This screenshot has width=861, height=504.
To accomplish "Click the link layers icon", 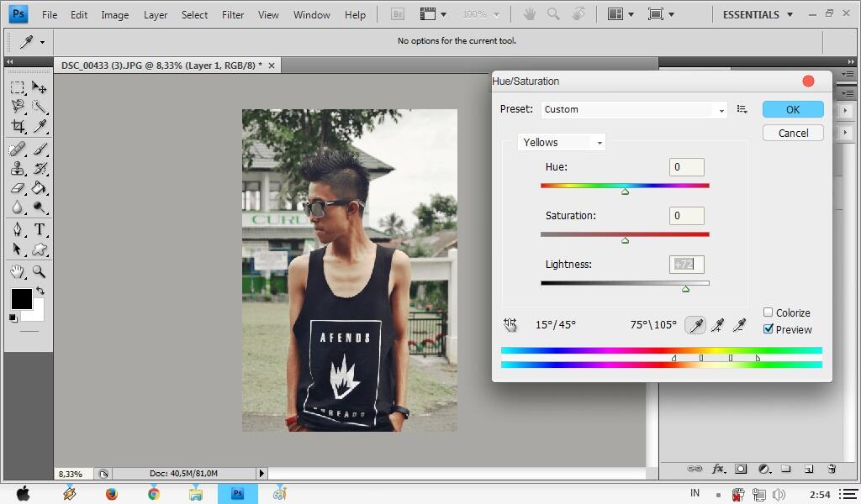I will [695, 469].
